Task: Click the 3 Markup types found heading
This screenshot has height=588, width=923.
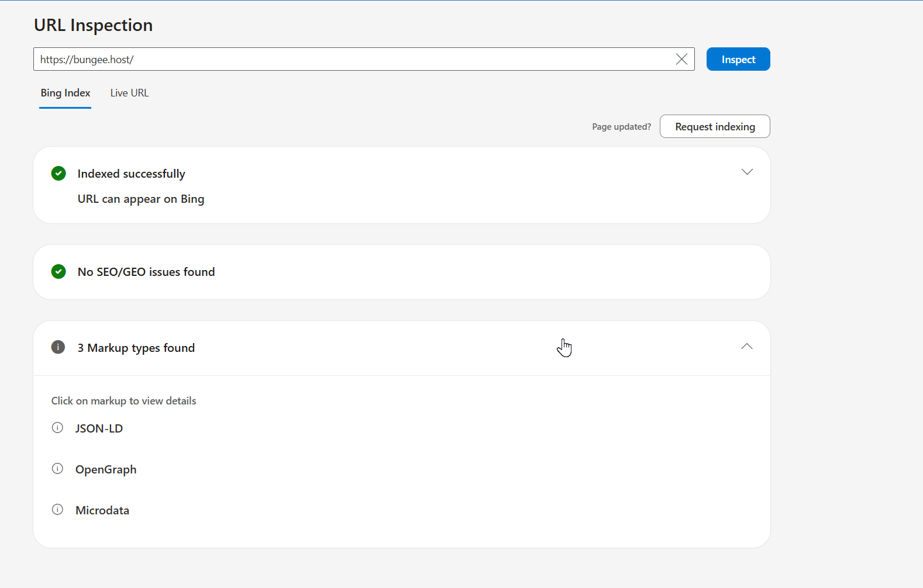Action: (x=136, y=348)
